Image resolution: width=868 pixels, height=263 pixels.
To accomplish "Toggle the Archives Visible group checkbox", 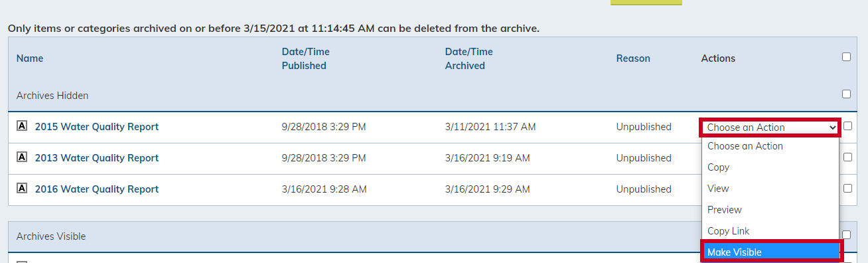I will (846, 234).
